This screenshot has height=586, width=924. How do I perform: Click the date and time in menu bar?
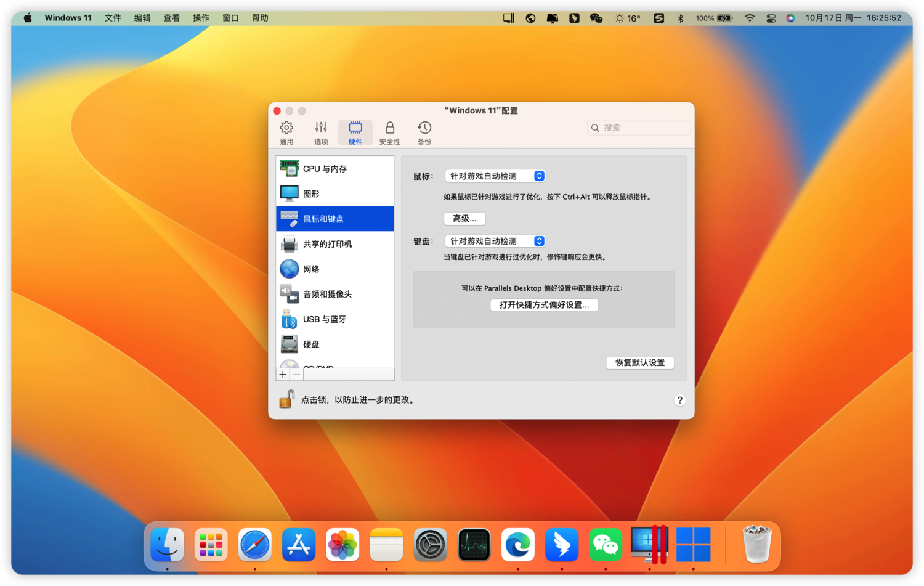853,18
